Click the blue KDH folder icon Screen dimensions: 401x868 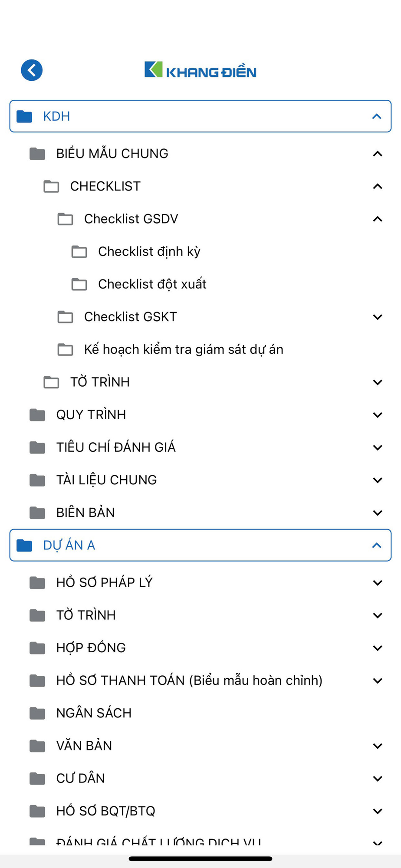[24, 116]
